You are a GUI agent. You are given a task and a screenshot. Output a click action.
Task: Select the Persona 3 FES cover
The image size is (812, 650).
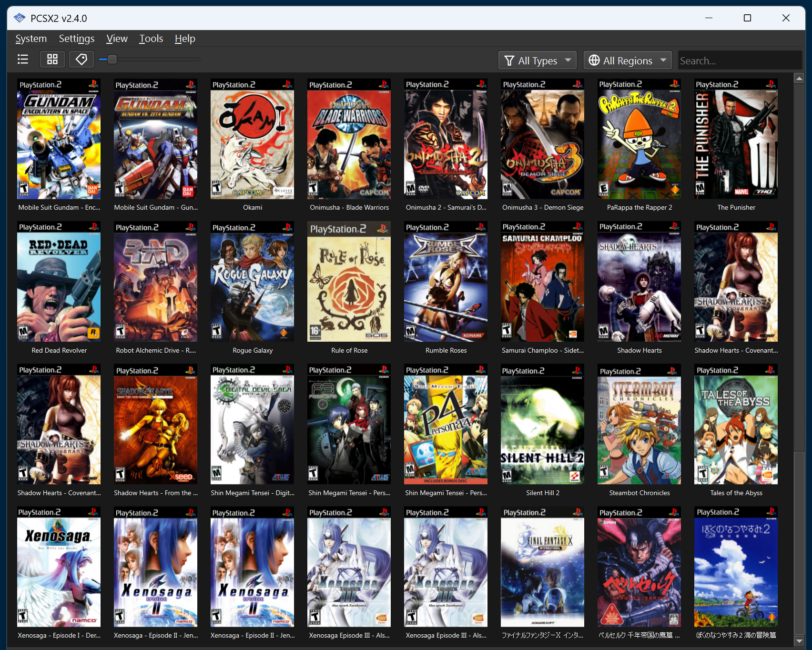point(349,424)
